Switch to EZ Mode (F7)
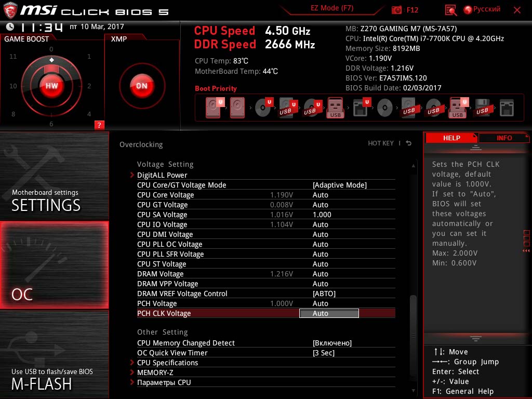532x399 pixels. (332, 8)
